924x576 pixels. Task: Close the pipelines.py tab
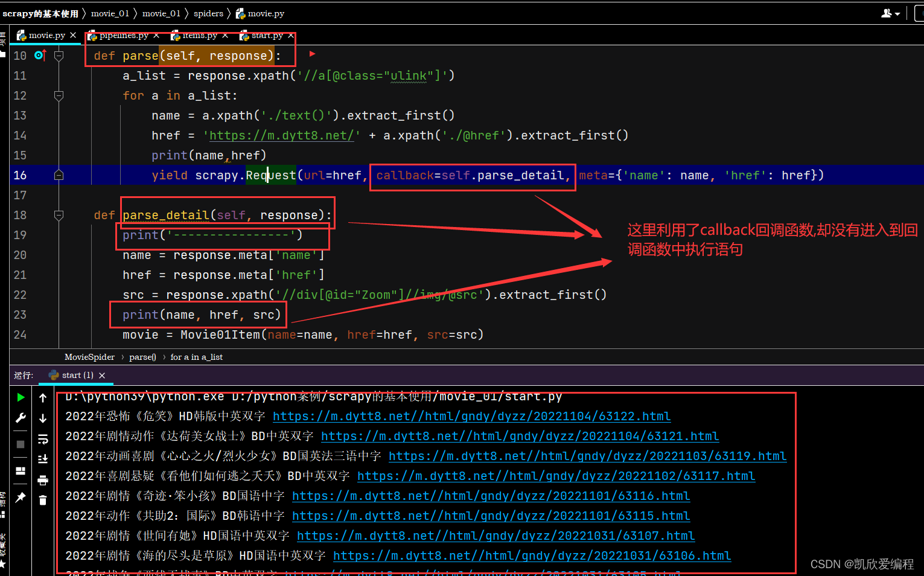tap(156, 35)
